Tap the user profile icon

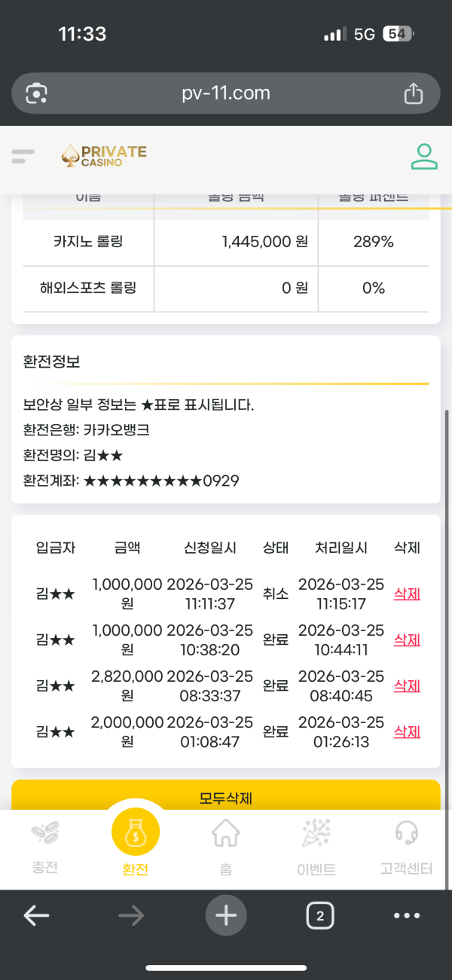424,155
